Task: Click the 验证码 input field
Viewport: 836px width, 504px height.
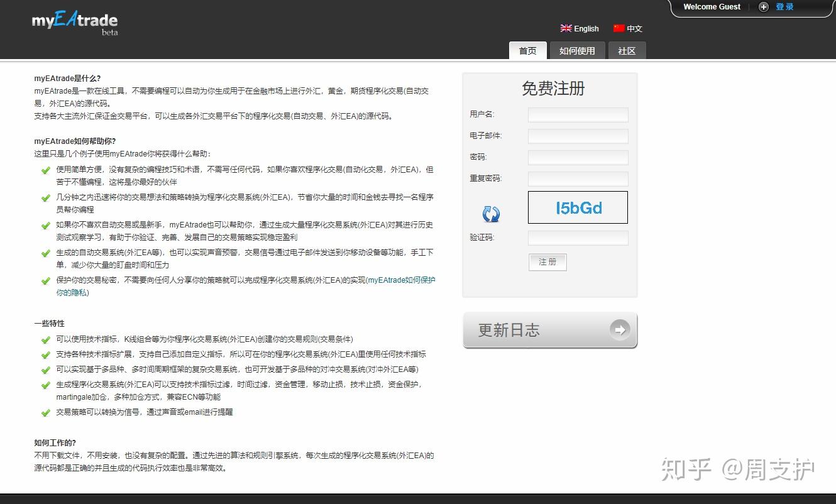Action: (x=577, y=238)
